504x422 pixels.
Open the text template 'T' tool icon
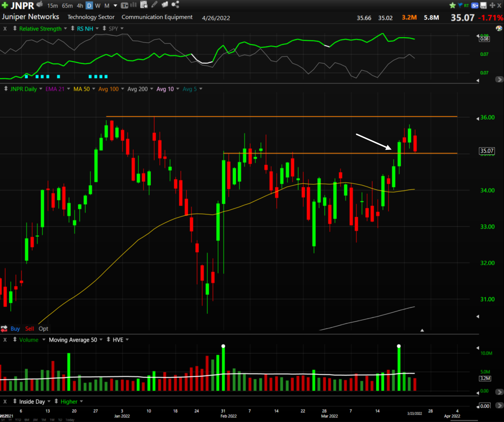tap(124, 6)
